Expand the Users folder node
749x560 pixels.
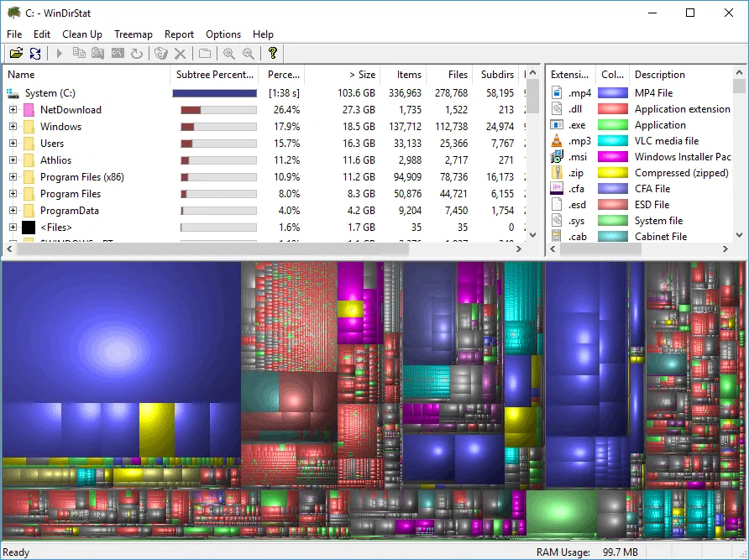(x=13, y=144)
